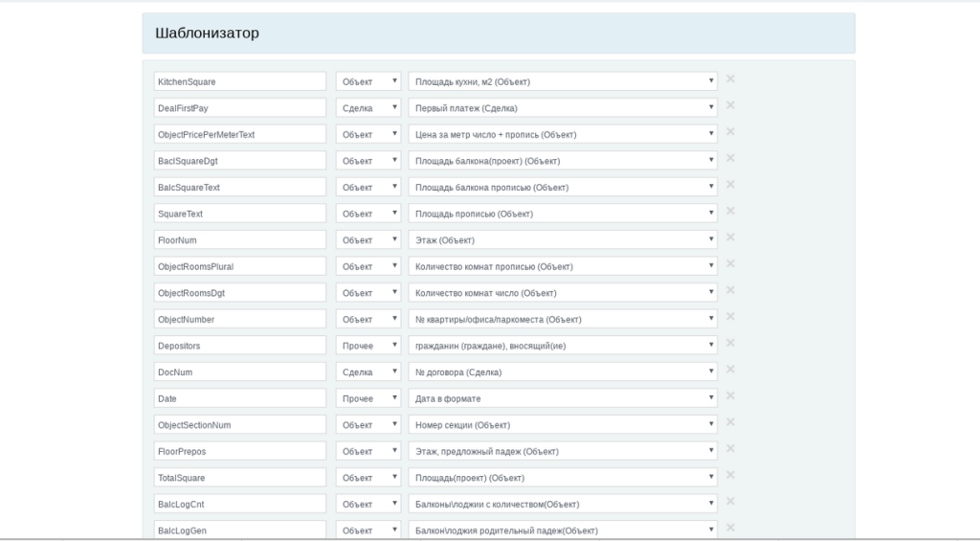Screen dimensions: 980x541
Task: Open the '№ договора (Сделка)' dropdown
Action: pos(563,372)
